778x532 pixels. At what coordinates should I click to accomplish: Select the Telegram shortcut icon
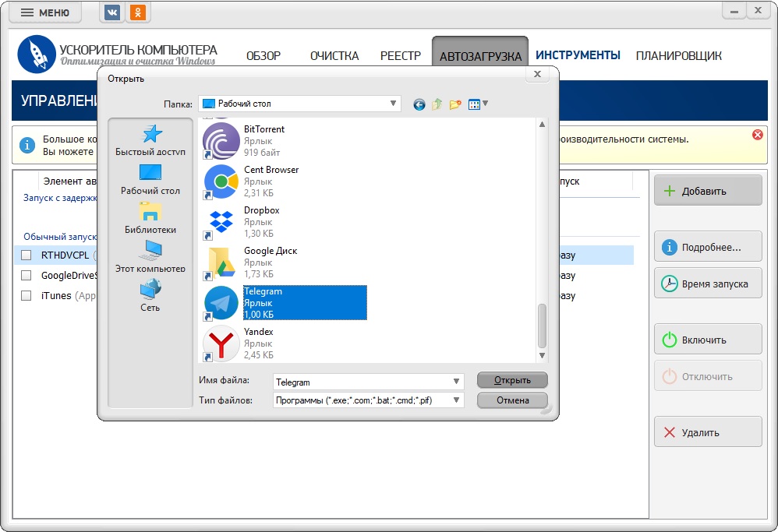(221, 303)
